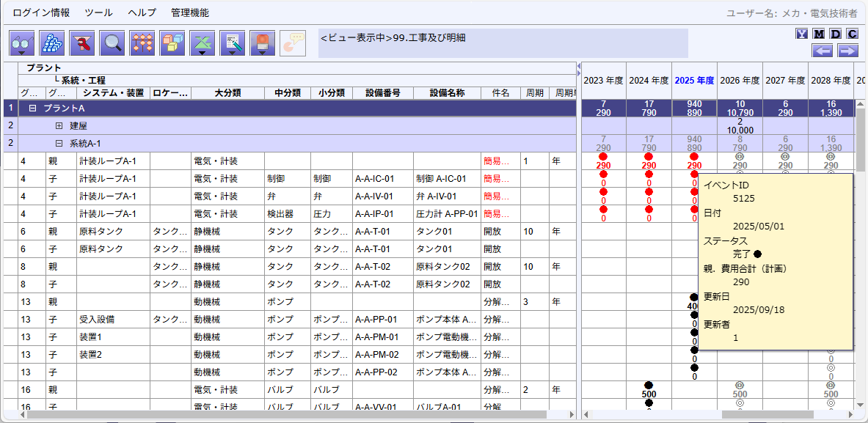
Task: Click the stacked blue blocks toolbar icon
Action: point(52,44)
